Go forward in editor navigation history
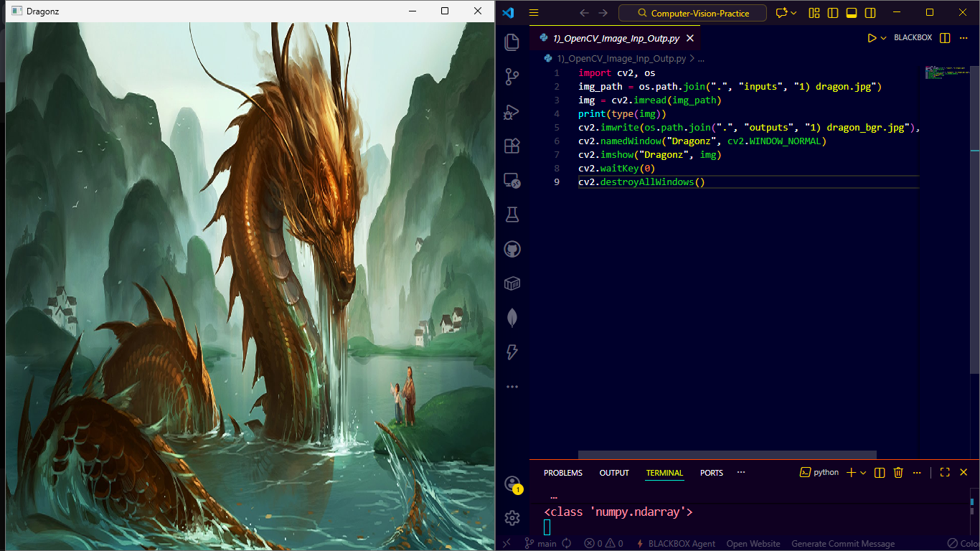980x551 pixels. point(603,13)
